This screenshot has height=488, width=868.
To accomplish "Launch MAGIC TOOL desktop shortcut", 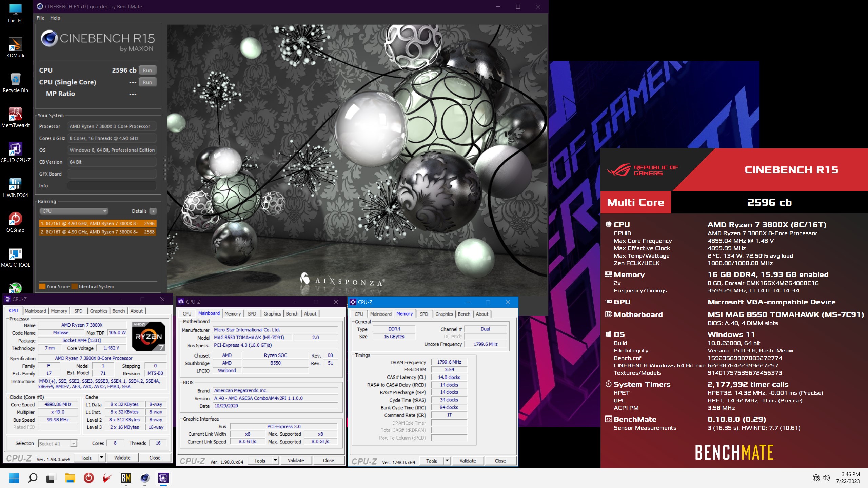I will click(x=15, y=258).
